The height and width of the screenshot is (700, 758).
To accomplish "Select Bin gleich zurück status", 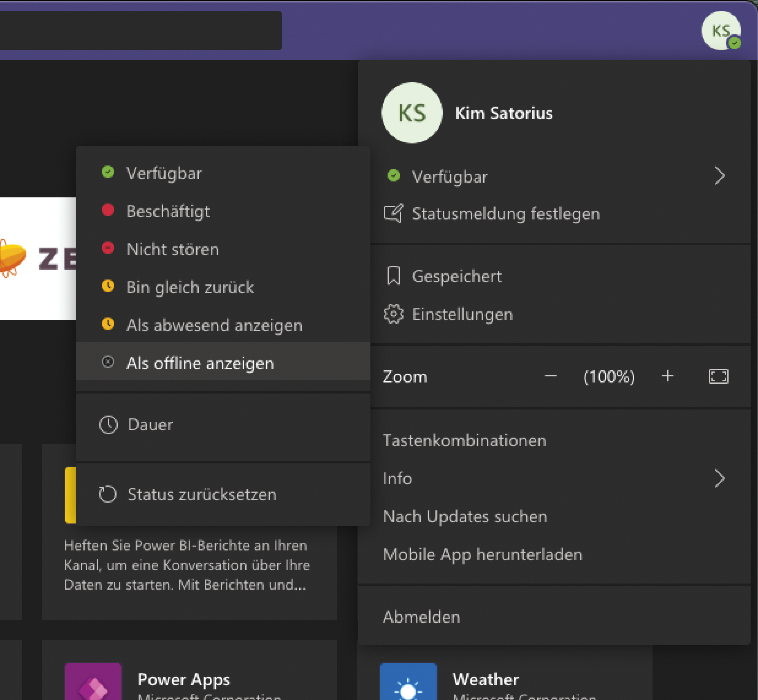I will [223, 287].
